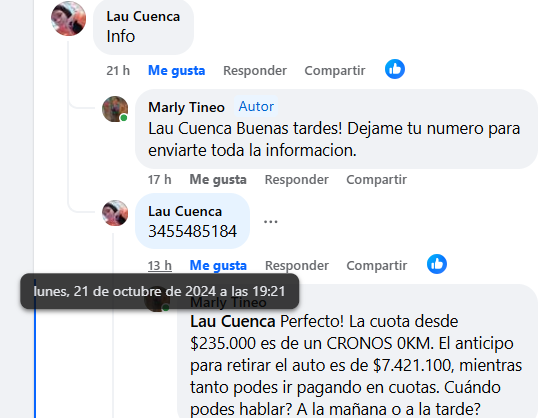Click Responder under Marly Tineo's 17 h reply

tap(297, 179)
